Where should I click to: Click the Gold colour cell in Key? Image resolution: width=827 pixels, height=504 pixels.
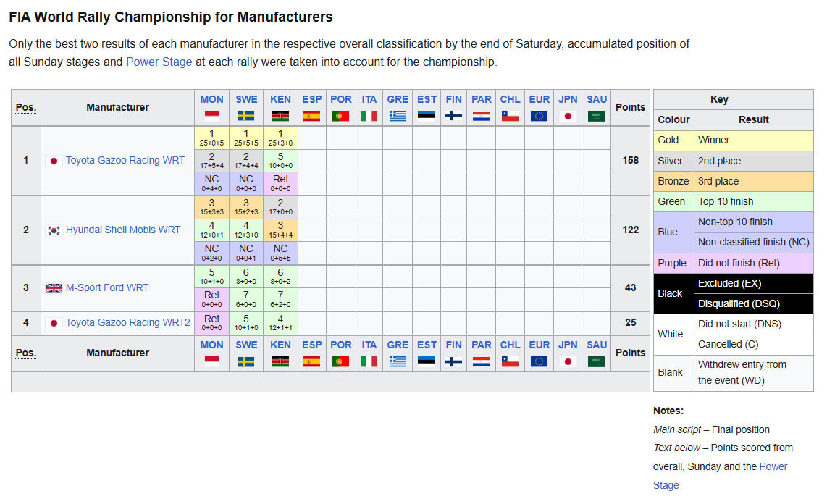[673, 140]
